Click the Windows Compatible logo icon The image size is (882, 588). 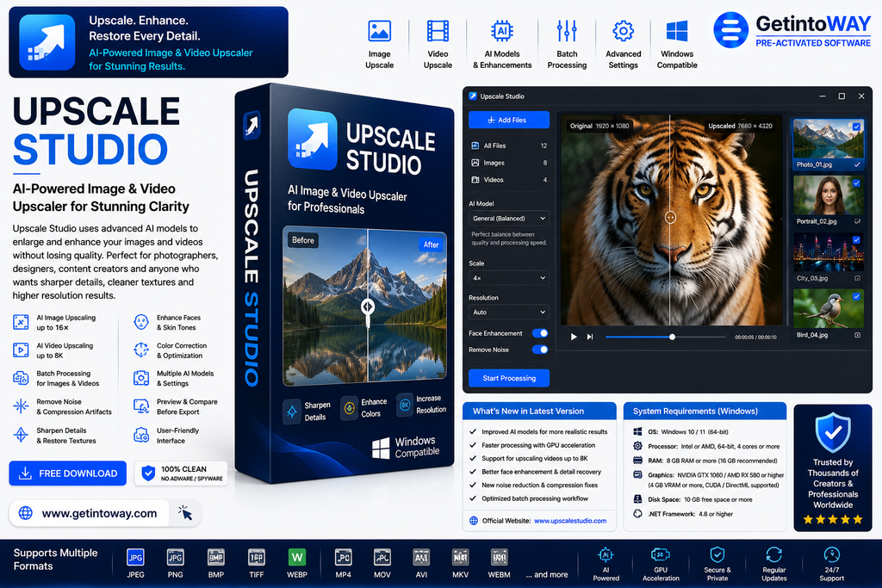pos(677,31)
